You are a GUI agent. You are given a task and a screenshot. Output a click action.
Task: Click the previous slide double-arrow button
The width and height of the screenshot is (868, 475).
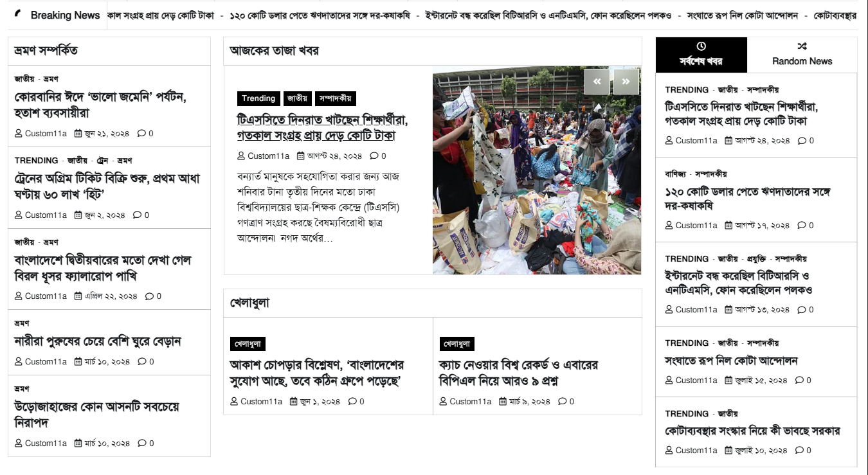click(597, 82)
